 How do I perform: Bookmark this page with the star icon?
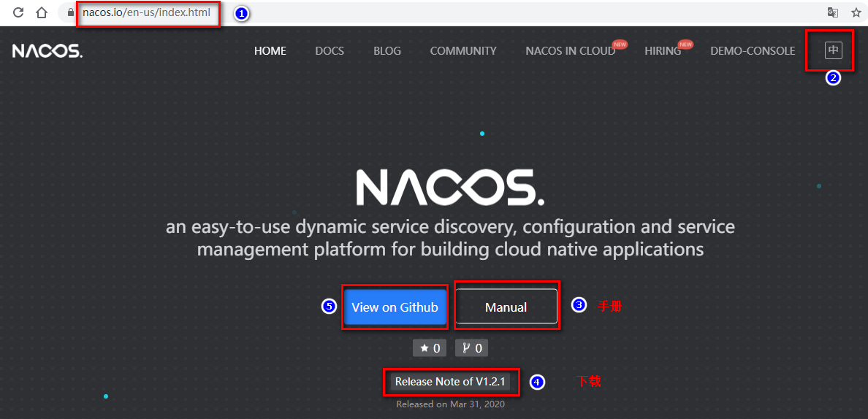tap(856, 12)
